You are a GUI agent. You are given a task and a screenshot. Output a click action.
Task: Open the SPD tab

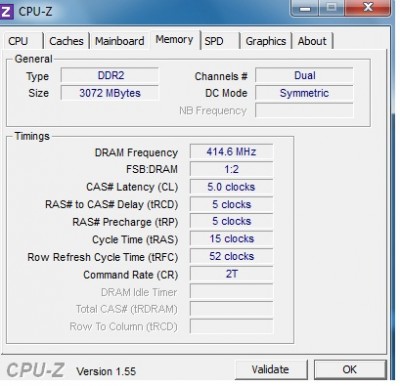tap(220, 41)
